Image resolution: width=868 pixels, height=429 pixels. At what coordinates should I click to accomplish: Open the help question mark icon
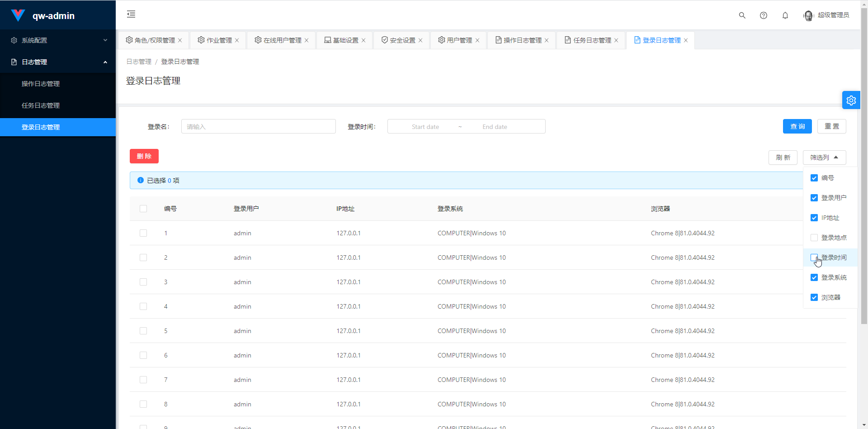764,15
